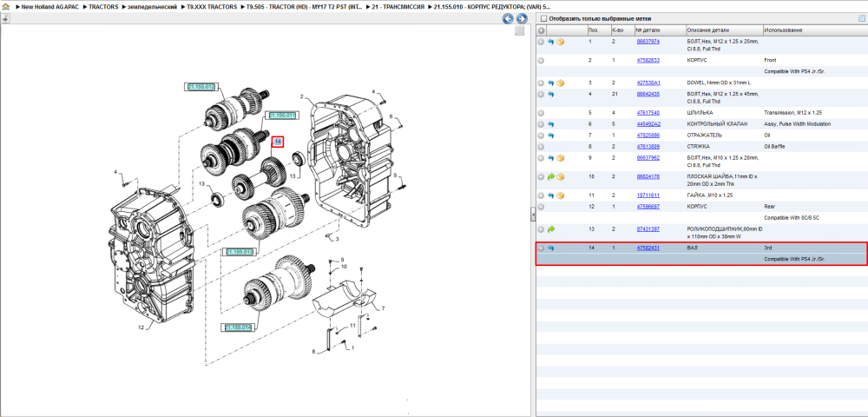Open the 21 - ТРАНСМИССИЯ breadcrumb

pyautogui.click(x=398, y=7)
